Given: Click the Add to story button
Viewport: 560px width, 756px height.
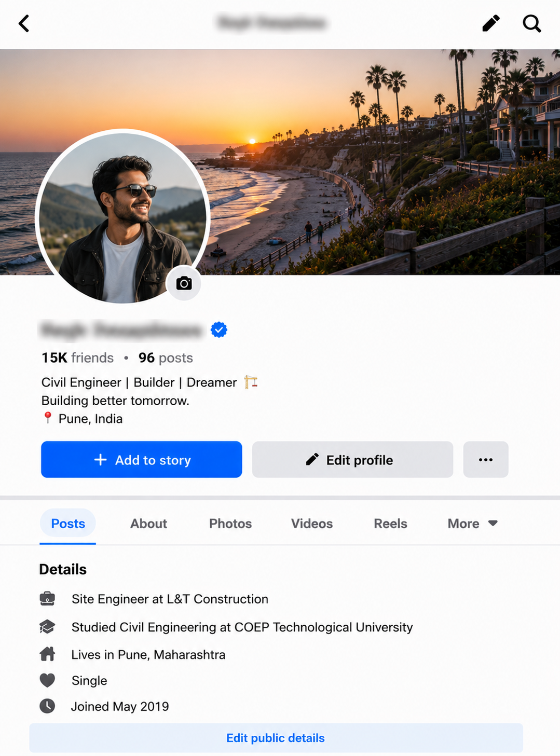Looking at the screenshot, I should [142, 460].
